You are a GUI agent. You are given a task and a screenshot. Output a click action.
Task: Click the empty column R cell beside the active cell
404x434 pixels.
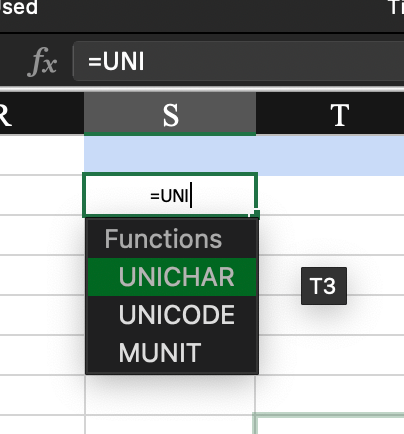click(x=41, y=195)
